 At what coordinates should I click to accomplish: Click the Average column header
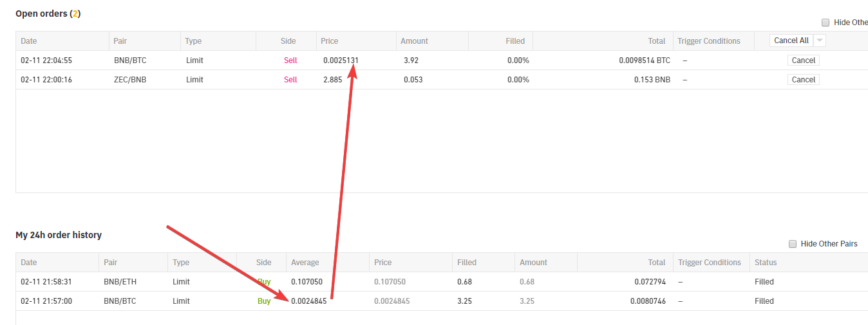[305, 263]
